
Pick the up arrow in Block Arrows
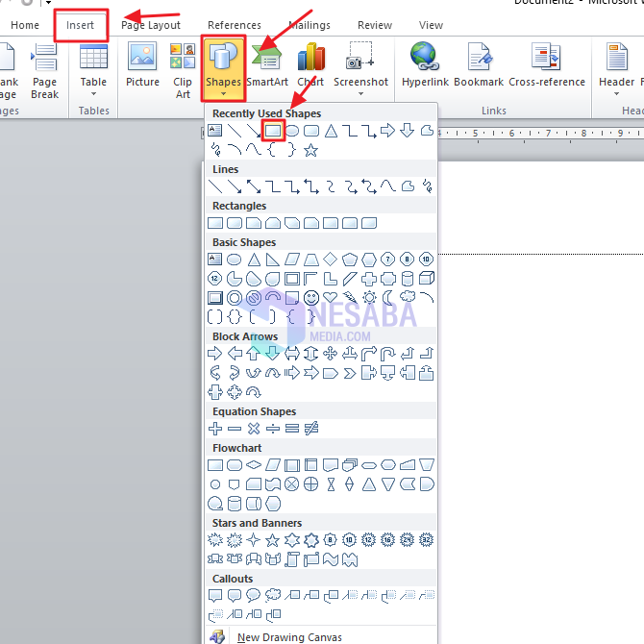coord(254,353)
